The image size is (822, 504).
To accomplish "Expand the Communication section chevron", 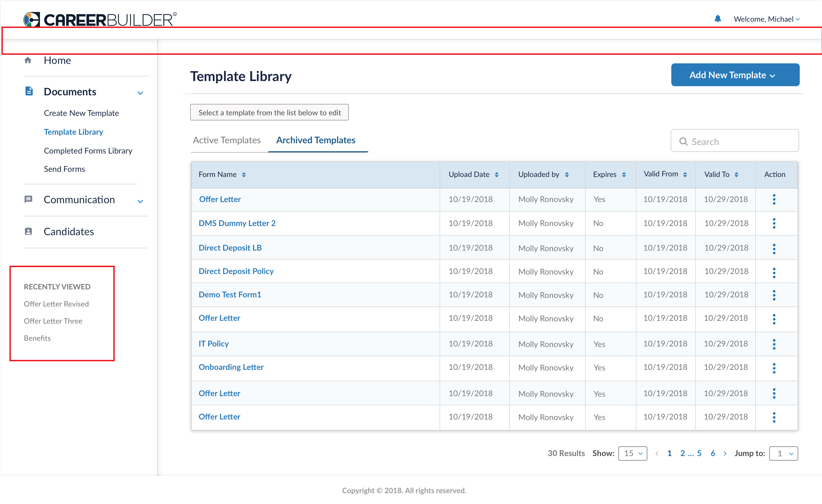I will 140,201.
